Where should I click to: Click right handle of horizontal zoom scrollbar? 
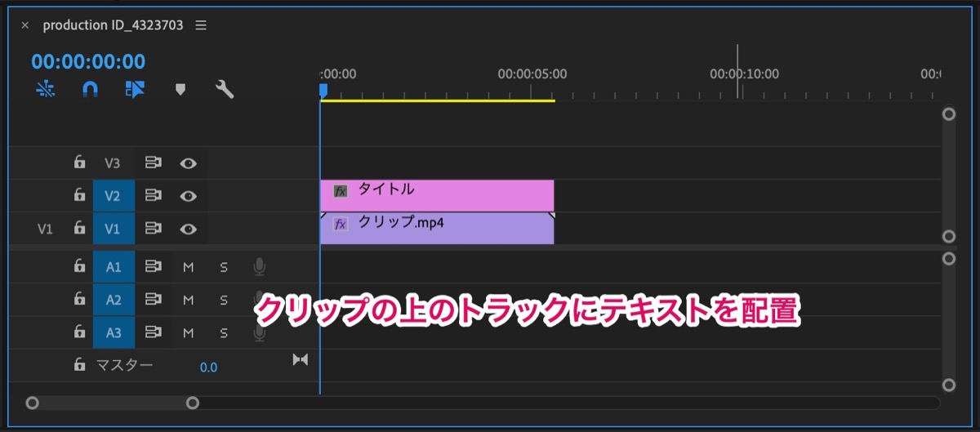[x=193, y=403]
